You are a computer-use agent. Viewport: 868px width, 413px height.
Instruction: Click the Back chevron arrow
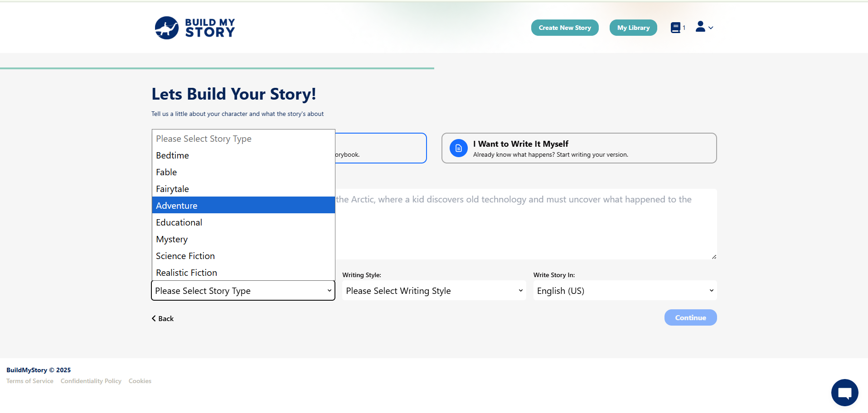154,318
